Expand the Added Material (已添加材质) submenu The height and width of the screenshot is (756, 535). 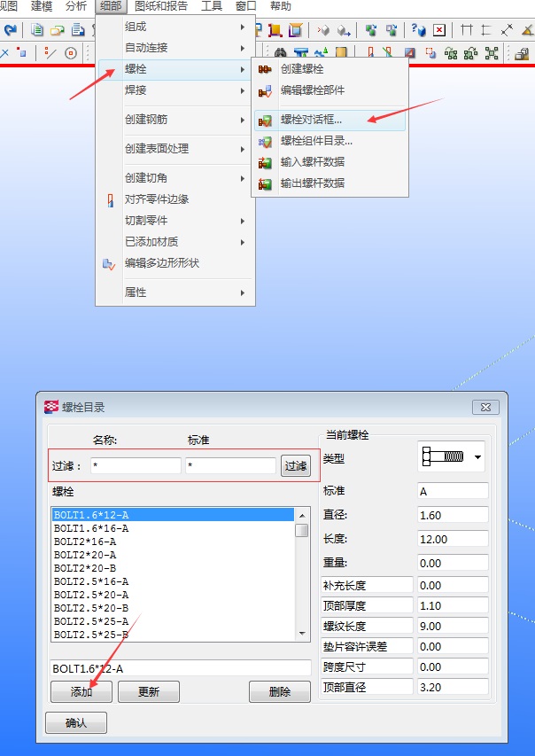click(x=176, y=242)
